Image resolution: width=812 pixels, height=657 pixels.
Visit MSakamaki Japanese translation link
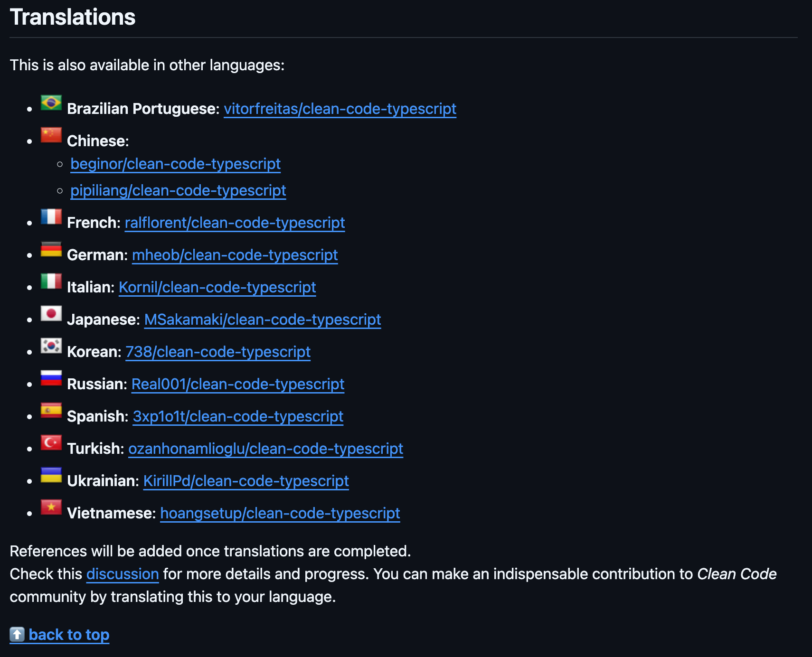tap(262, 319)
